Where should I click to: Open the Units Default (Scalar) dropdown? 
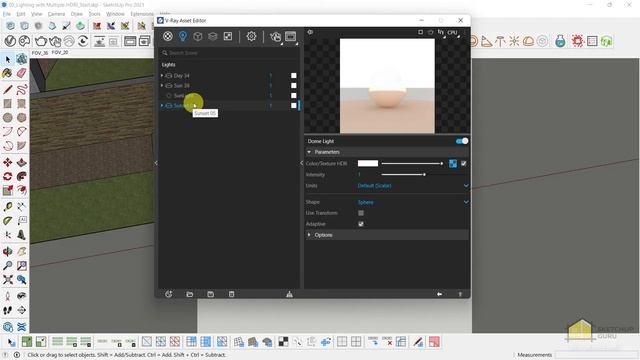tap(413, 186)
